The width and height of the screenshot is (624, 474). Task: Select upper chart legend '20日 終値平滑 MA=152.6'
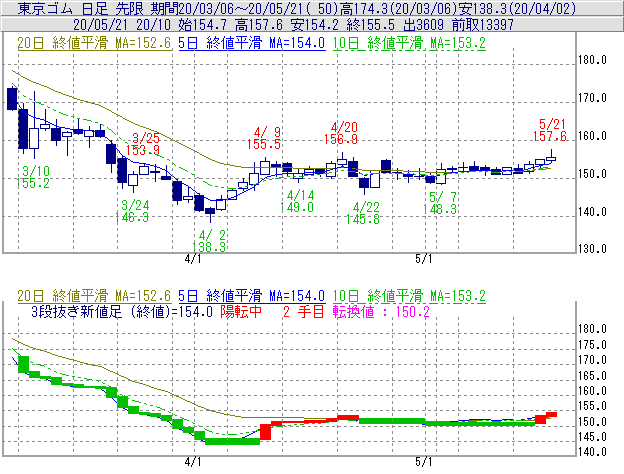coord(94,43)
